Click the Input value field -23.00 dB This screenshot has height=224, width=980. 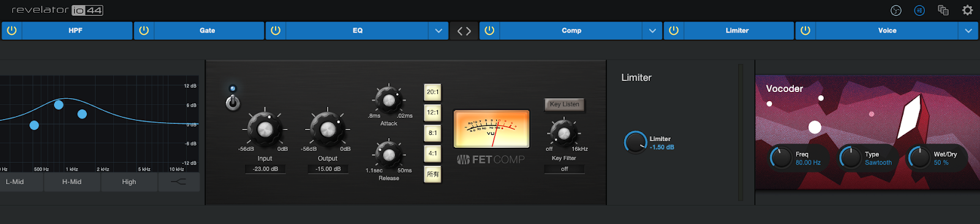265,169
